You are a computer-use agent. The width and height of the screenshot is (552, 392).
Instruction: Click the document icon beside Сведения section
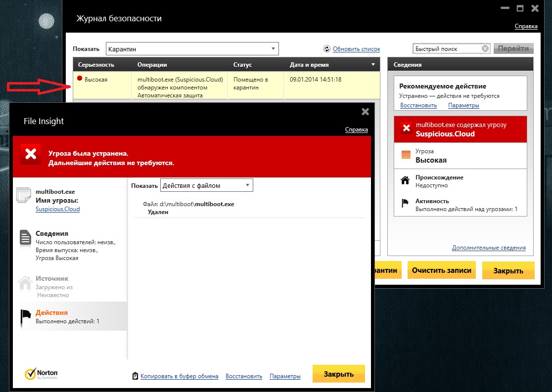click(x=25, y=237)
